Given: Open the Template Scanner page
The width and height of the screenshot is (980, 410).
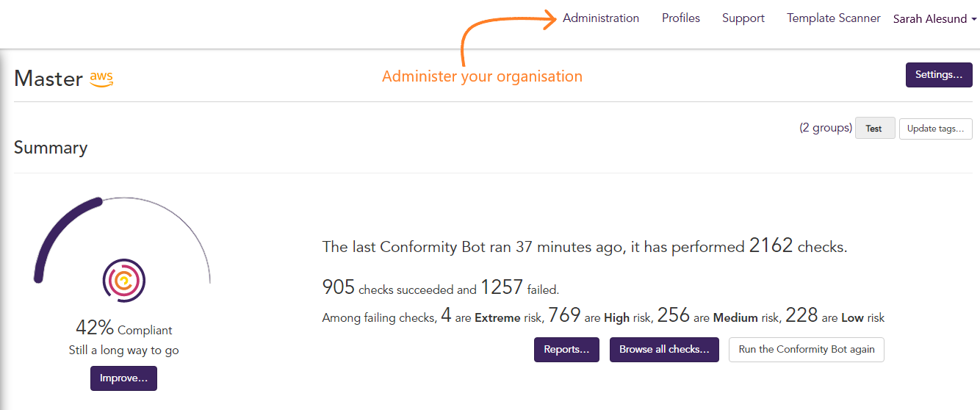Looking at the screenshot, I should 834,18.
